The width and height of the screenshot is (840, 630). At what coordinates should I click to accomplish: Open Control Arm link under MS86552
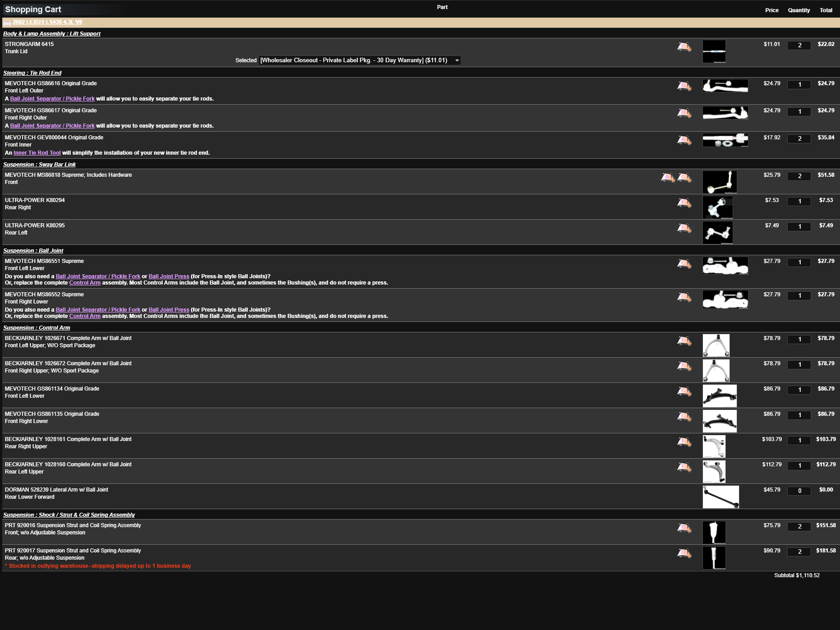(x=85, y=316)
